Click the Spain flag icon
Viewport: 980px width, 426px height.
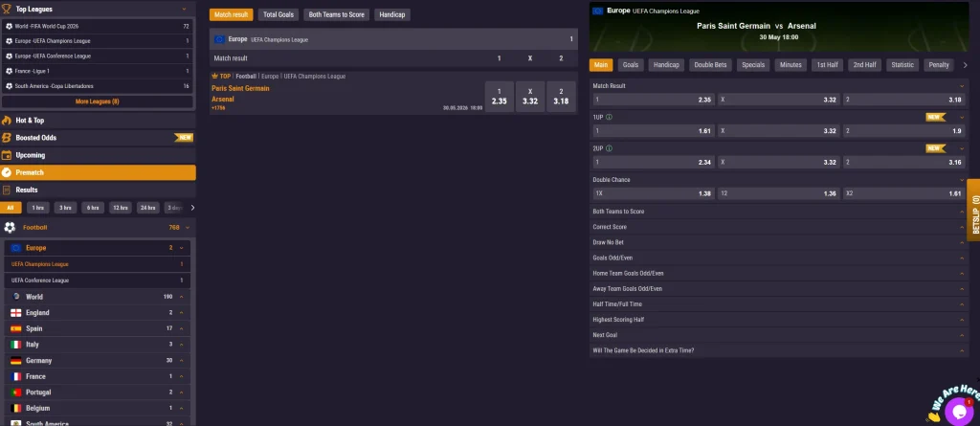click(x=15, y=328)
